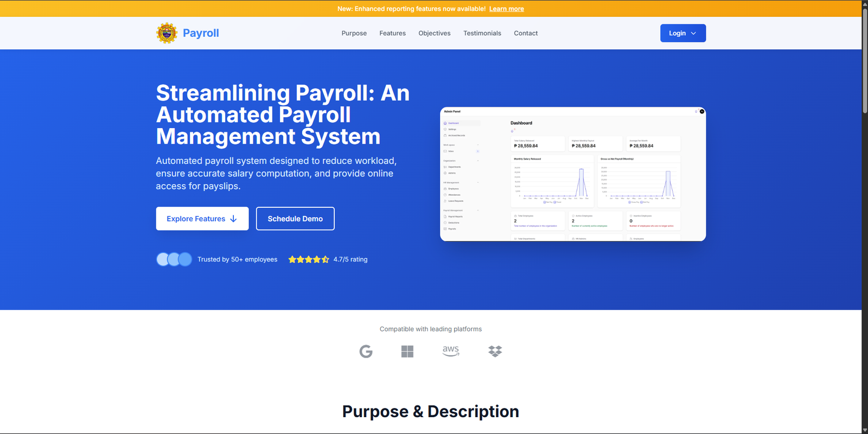The width and height of the screenshot is (868, 434).
Task: Click the AWS platform logo
Action: [451, 351]
